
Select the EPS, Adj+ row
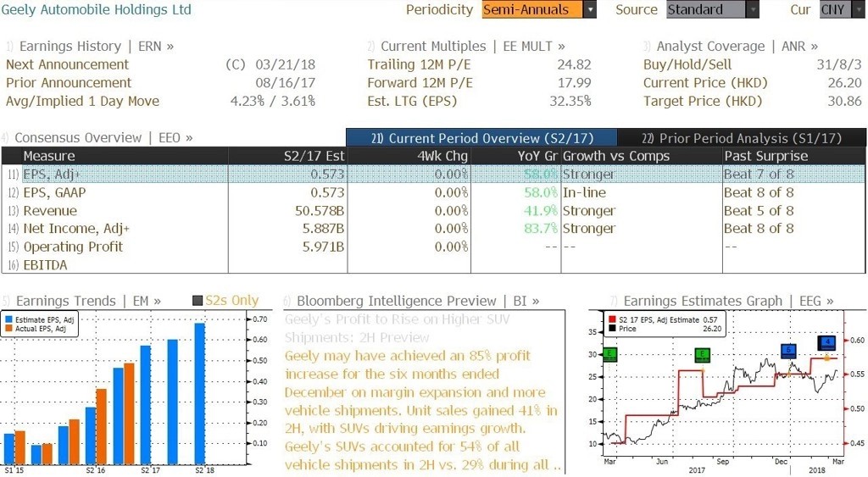(433, 175)
